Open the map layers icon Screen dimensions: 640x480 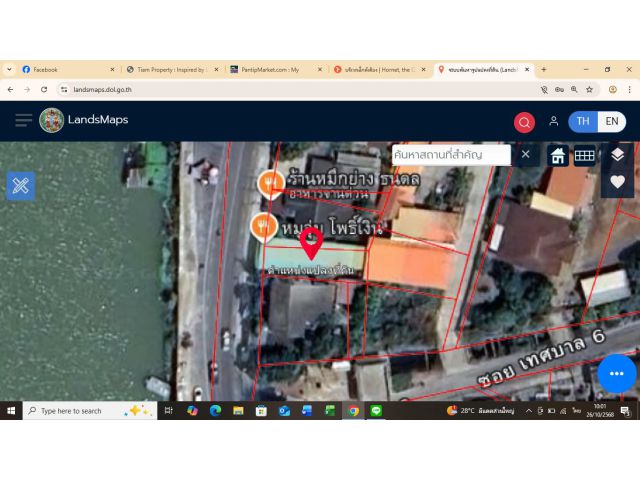point(617,155)
